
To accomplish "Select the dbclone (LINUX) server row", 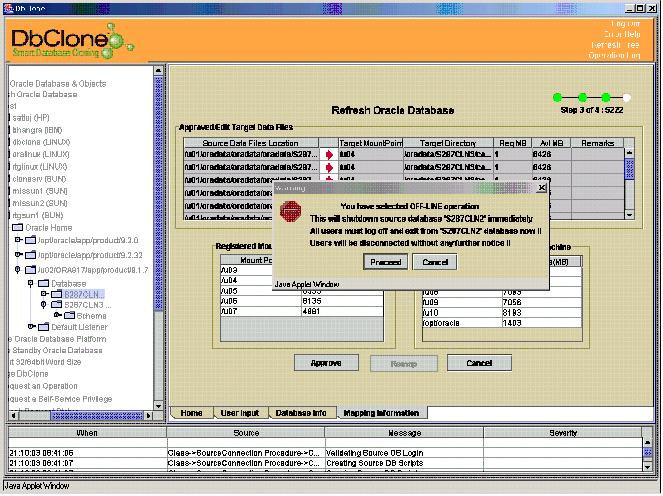I will [41, 142].
